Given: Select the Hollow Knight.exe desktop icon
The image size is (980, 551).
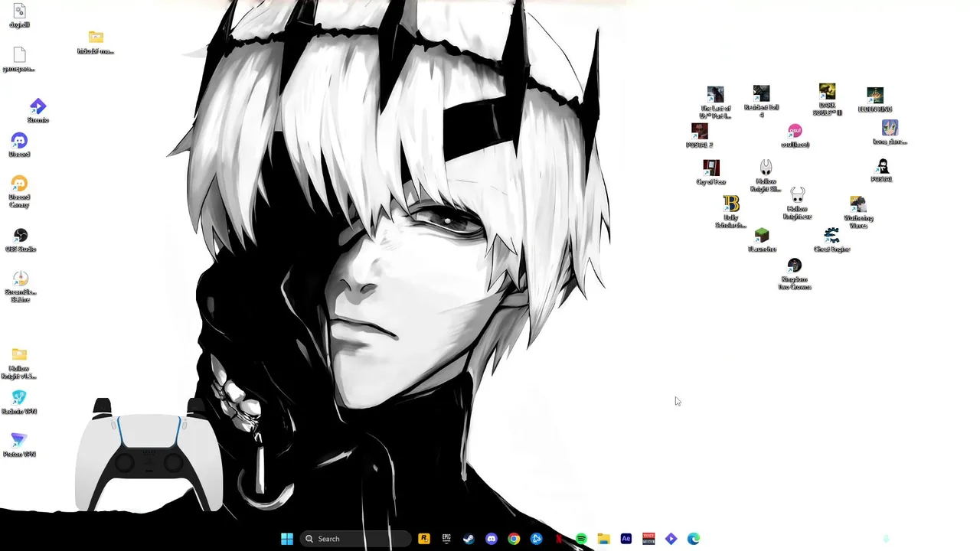Looking at the screenshot, I should coord(797,204).
